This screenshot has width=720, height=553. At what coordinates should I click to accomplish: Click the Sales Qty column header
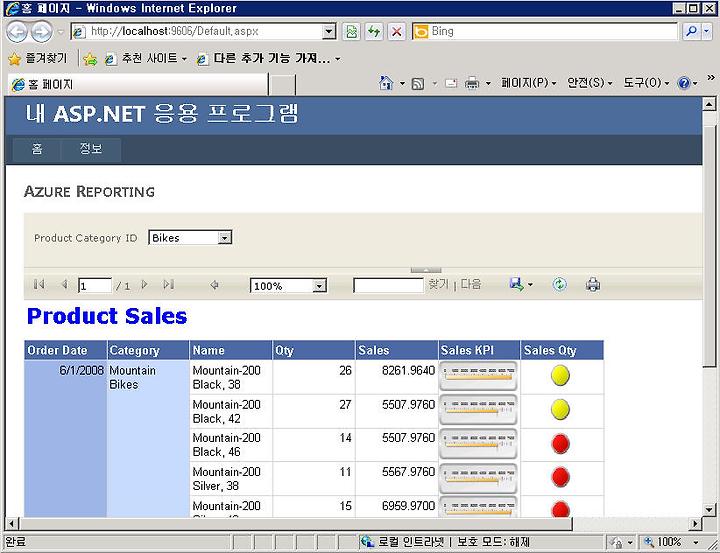[562, 350]
